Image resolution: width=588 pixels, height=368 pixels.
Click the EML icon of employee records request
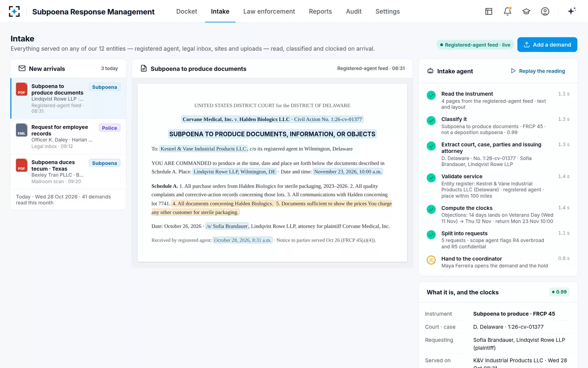click(x=22, y=130)
